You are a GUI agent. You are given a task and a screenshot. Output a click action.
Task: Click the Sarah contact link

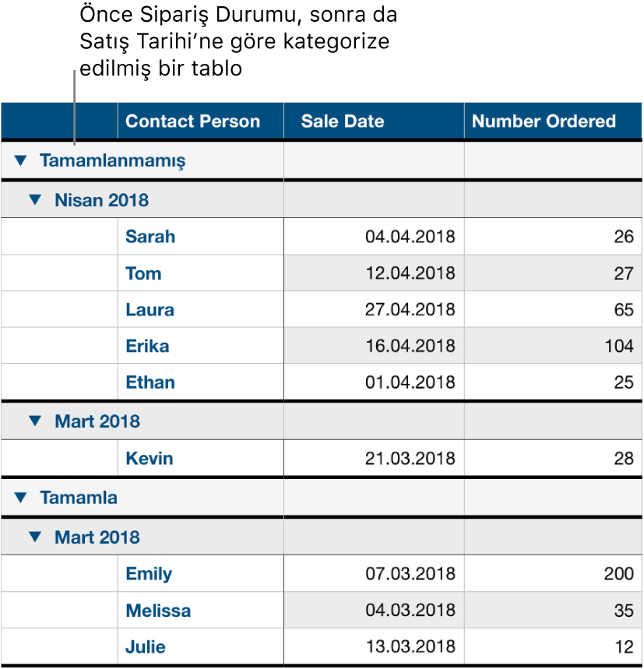pos(150,237)
